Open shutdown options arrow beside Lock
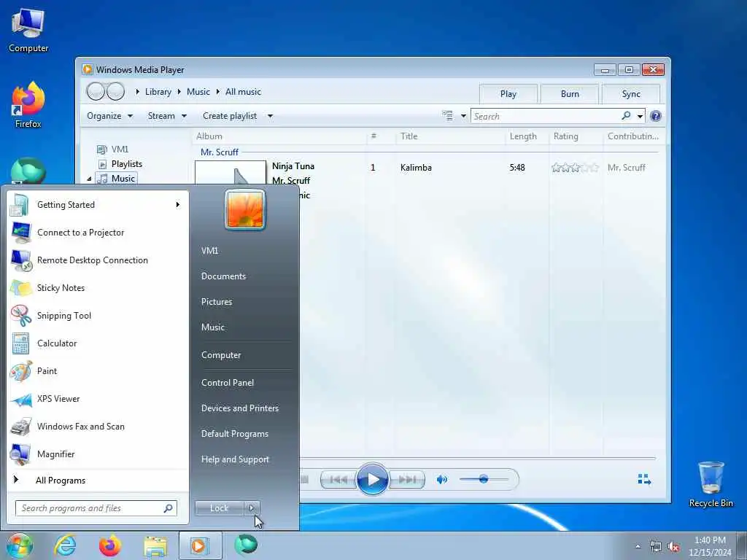The height and width of the screenshot is (560, 747). 252,508
